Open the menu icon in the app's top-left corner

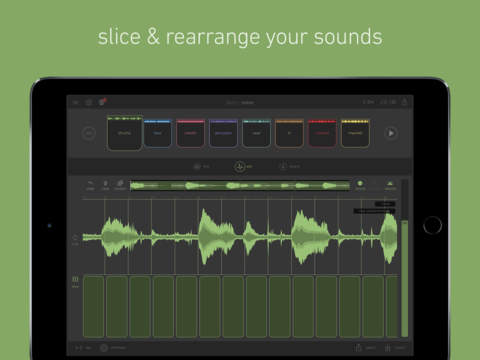coord(76,102)
